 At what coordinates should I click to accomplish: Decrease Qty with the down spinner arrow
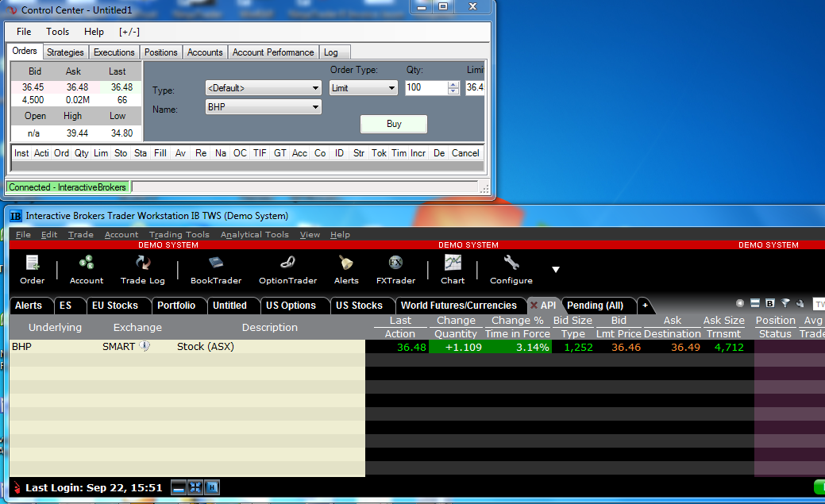pos(453,91)
